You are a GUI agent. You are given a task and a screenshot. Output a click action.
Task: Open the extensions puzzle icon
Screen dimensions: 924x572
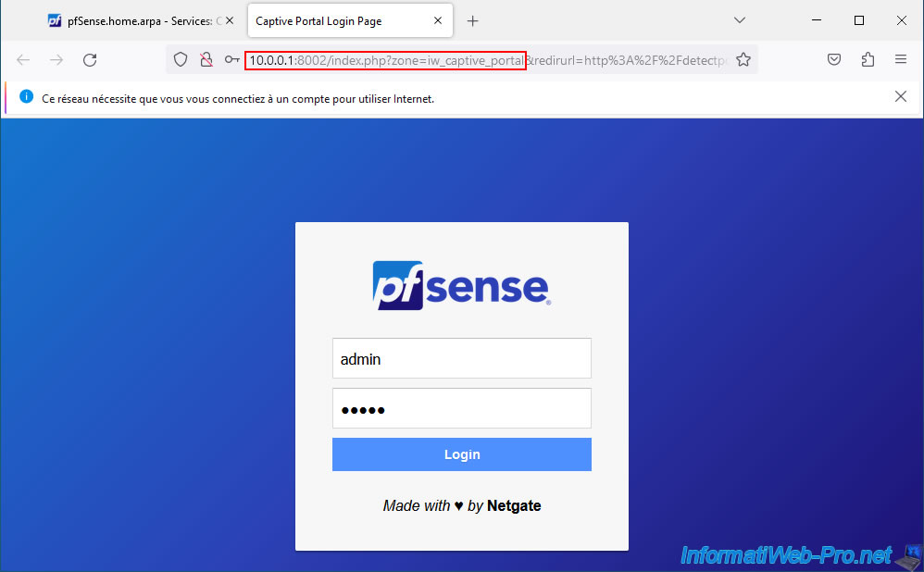coord(868,59)
